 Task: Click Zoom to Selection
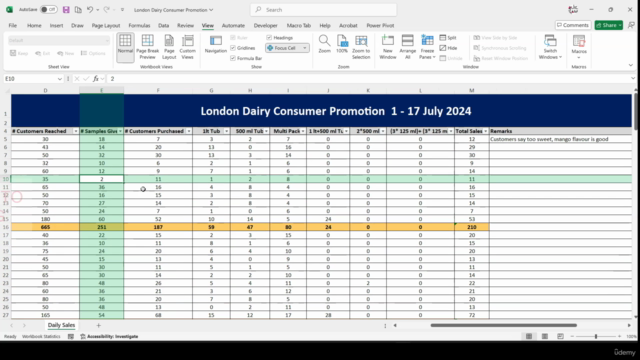[x=361, y=47]
